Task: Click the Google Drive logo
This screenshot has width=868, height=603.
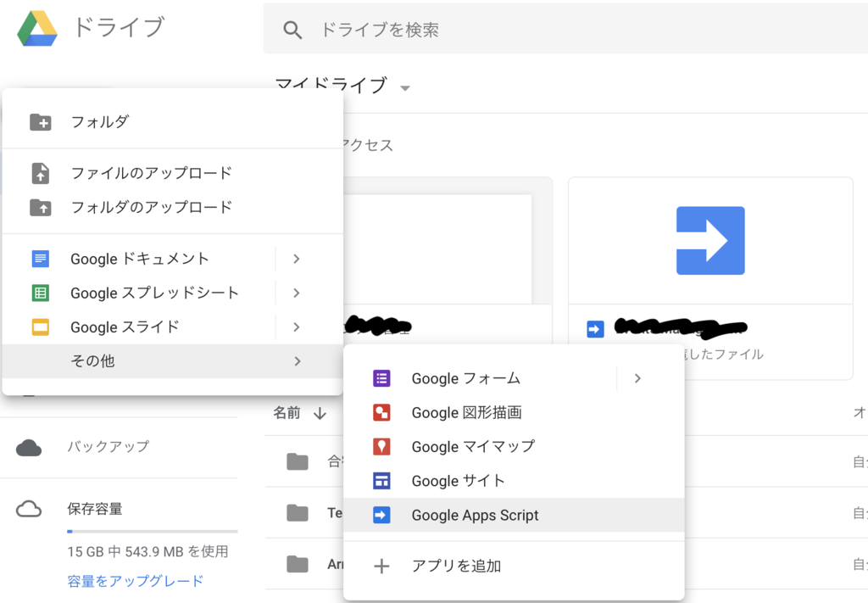Action: (x=37, y=28)
